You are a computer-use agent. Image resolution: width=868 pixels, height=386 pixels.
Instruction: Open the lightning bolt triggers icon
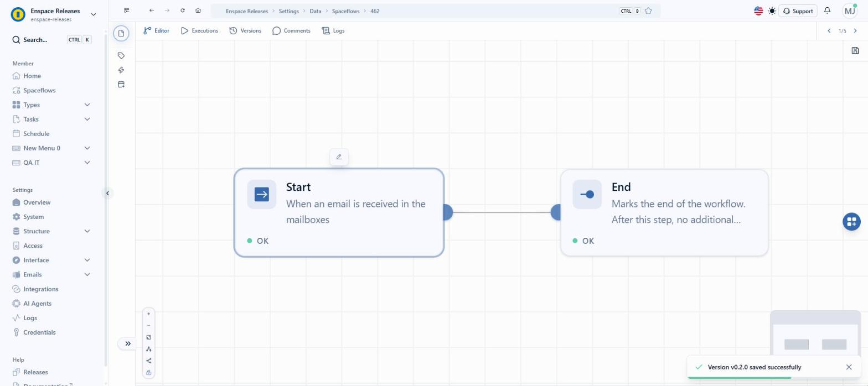coord(121,70)
